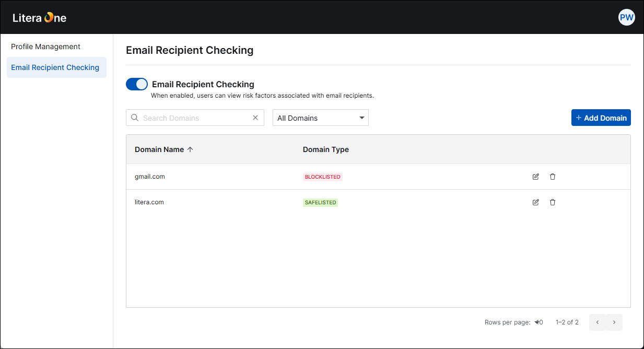The width and height of the screenshot is (644, 349).
Task: Remove litera.com with its trash icon
Action: click(x=553, y=202)
